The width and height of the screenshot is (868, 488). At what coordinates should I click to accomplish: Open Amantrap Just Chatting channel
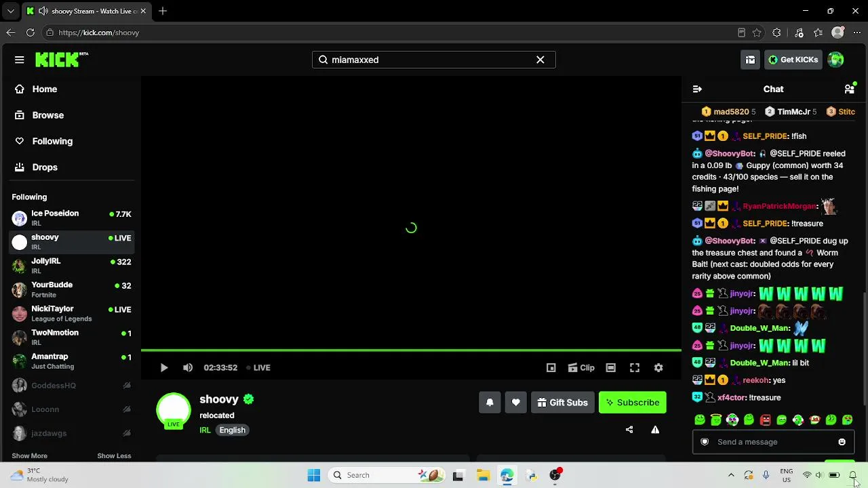click(72, 361)
